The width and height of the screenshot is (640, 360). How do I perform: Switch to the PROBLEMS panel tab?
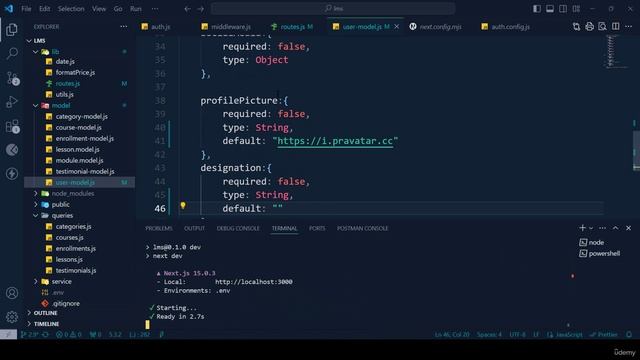click(x=159, y=228)
